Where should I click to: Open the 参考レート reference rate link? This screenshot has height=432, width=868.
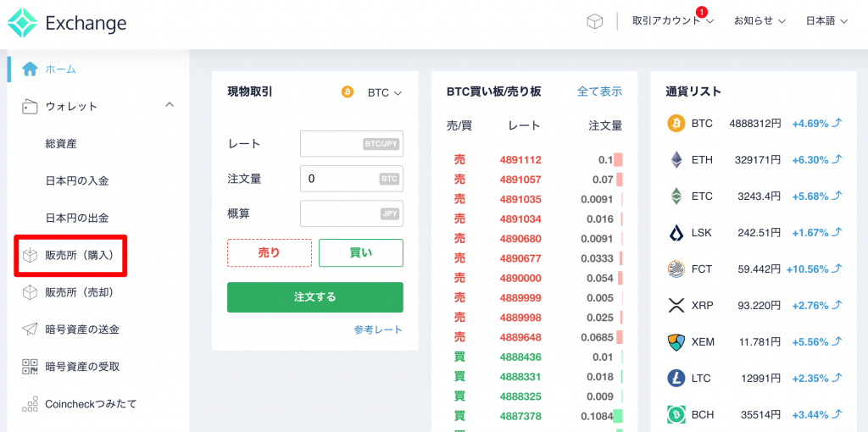coord(378,330)
